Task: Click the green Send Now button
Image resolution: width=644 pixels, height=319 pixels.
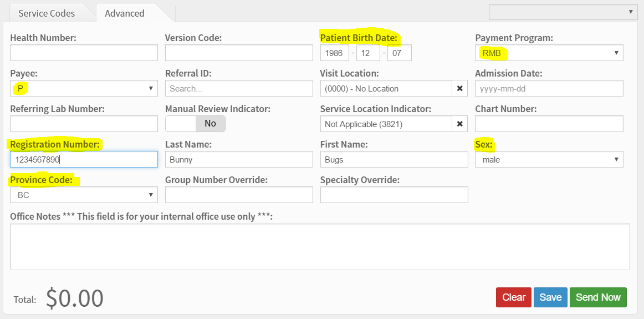Action: pos(598,297)
